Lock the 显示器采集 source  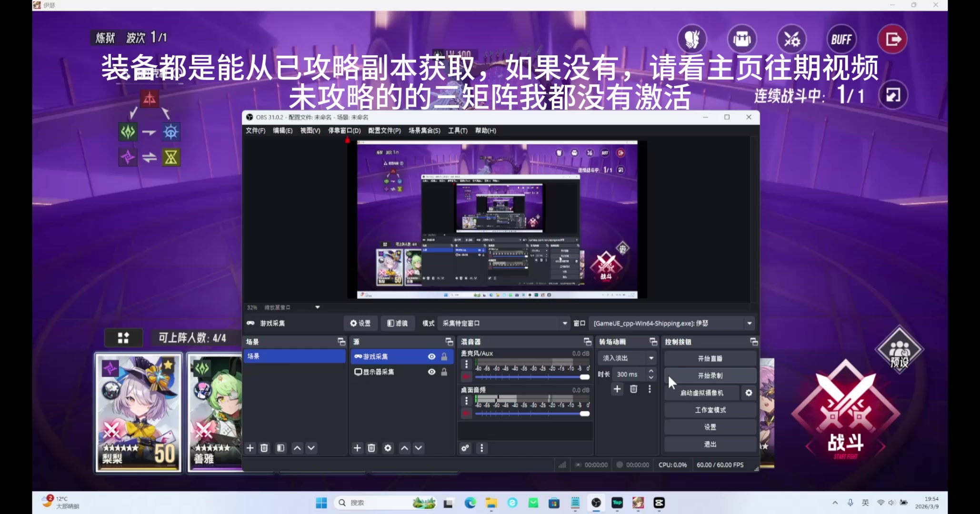[x=444, y=372]
